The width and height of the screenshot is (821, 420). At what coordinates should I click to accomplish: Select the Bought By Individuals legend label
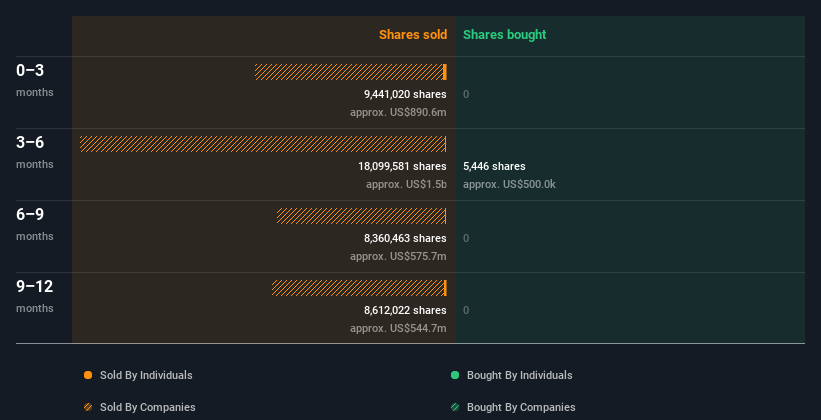click(x=519, y=375)
